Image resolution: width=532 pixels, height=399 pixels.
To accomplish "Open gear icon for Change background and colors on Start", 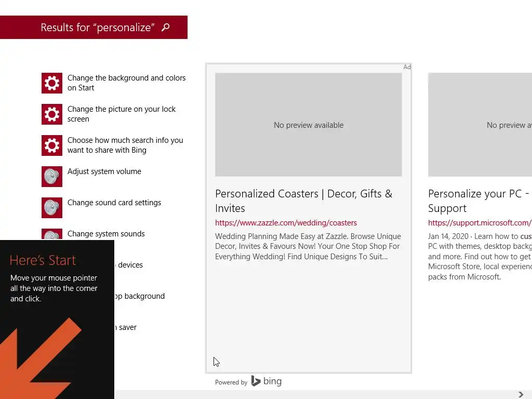I will 52,83.
